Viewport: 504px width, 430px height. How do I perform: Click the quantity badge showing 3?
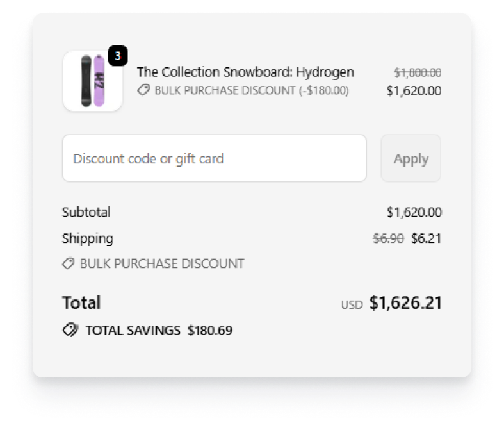(x=117, y=56)
